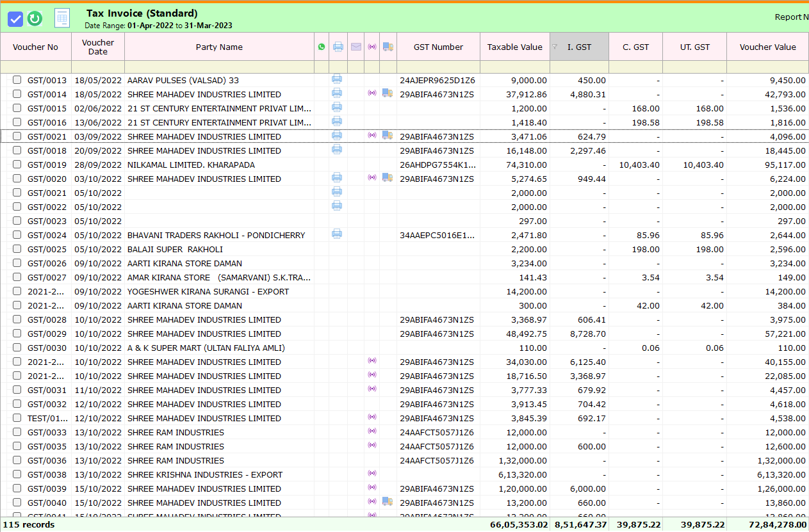Tick the checkbox for voucher GST/0019
This screenshot has height=532, width=809.
tap(17, 165)
